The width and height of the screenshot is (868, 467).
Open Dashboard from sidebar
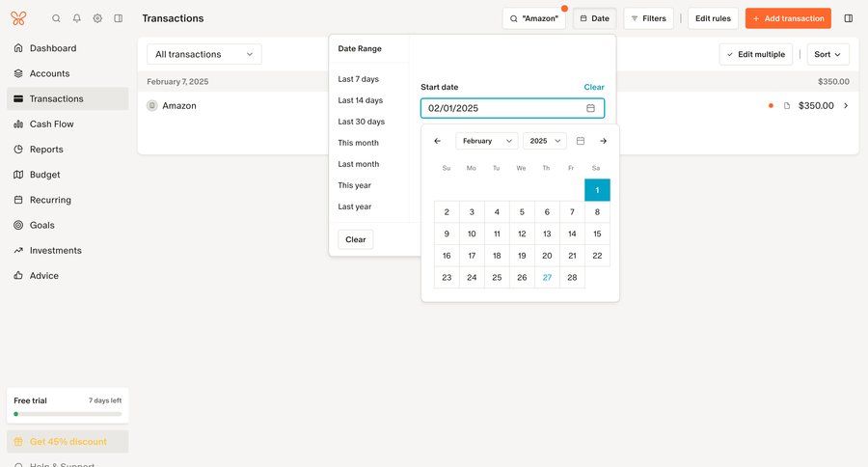(68, 48)
